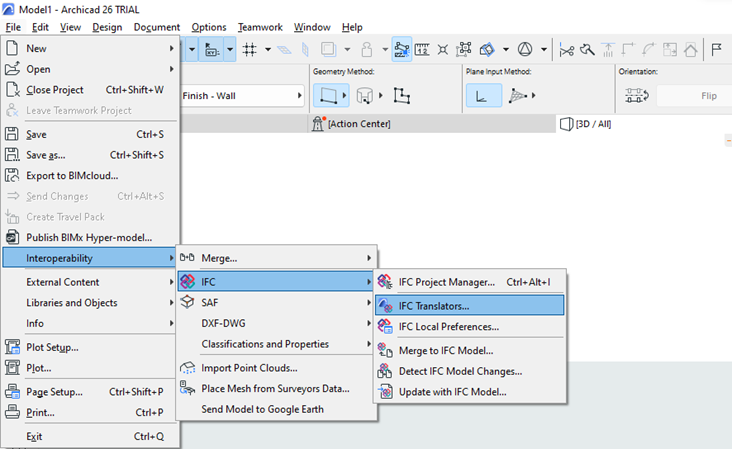Image resolution: width=732 pixels, height=449 pixels.
Task: Click the magic wand adjust icon
Action: 587,49
